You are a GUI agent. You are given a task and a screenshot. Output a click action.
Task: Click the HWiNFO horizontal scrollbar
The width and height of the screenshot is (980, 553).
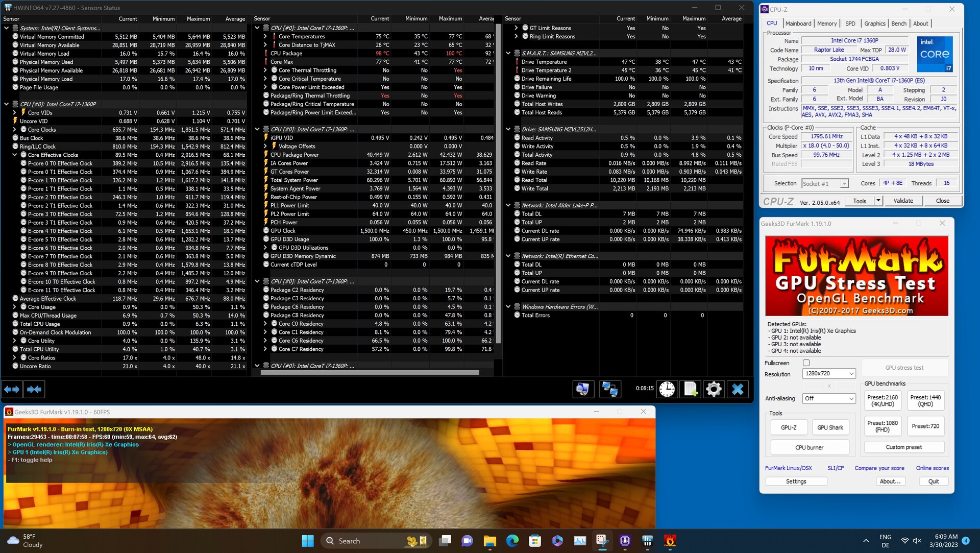[370, 373]
